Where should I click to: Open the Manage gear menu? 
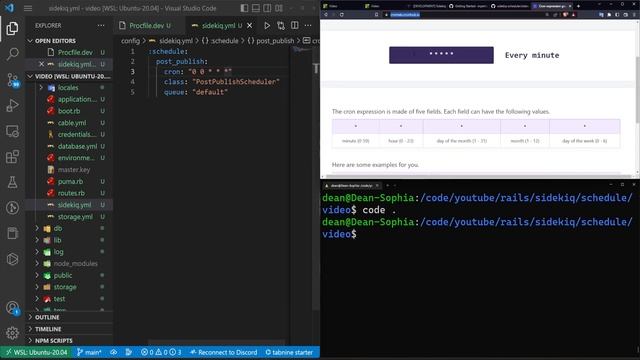click(x=12, y=333)
